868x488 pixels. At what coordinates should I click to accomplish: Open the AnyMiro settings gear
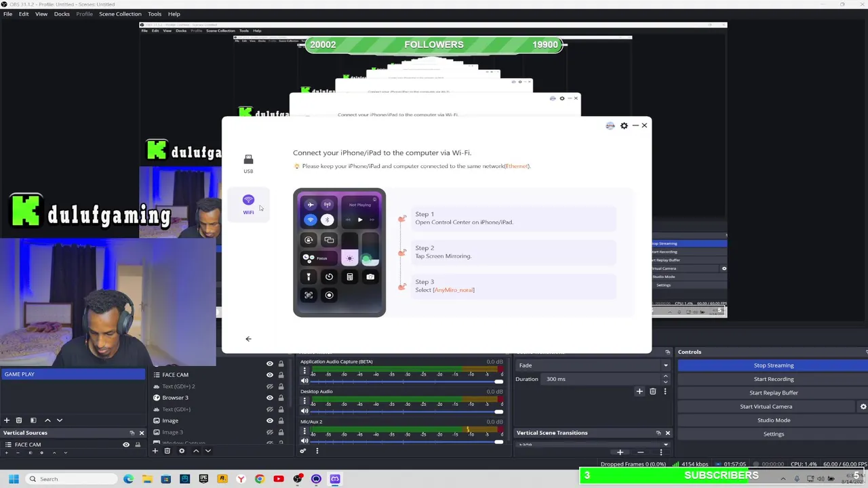click(624, 125)
